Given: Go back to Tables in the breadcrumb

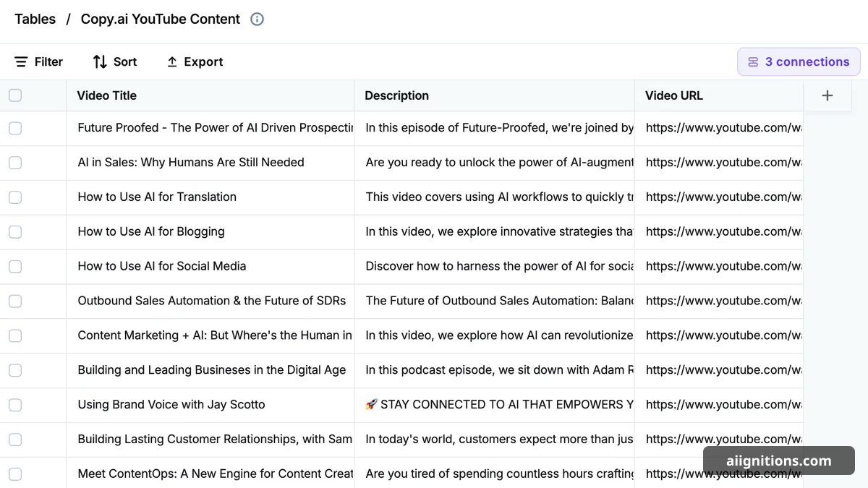Looking at the screenshot, I should click(35, 20).
